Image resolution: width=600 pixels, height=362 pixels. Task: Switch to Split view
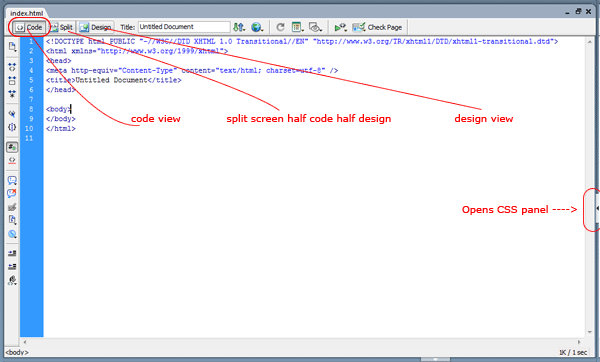[62, 27]
